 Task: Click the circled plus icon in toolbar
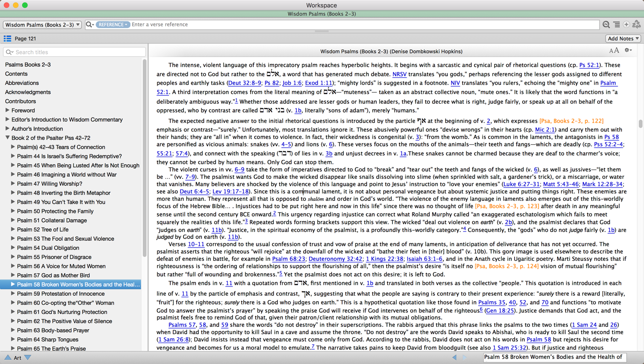tap(626, 25)
